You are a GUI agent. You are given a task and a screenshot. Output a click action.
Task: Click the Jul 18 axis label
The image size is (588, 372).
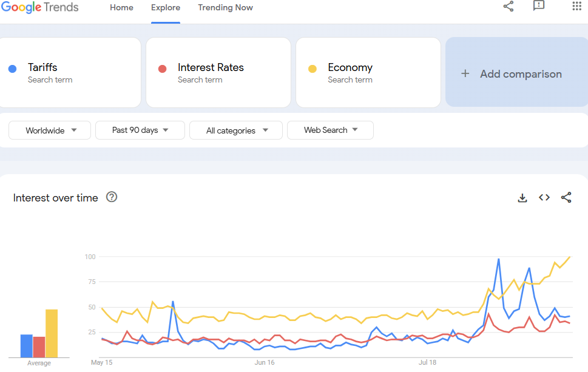click(428, 363)
